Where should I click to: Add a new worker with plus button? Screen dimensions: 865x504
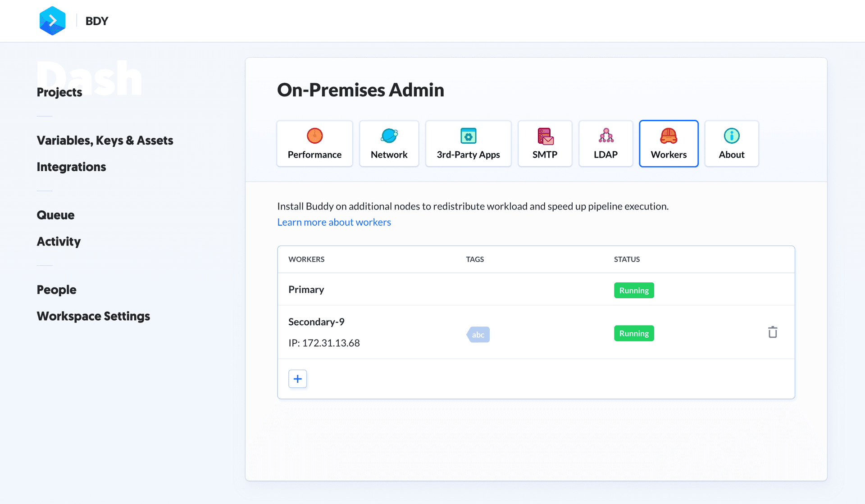(x=297, y=379)
